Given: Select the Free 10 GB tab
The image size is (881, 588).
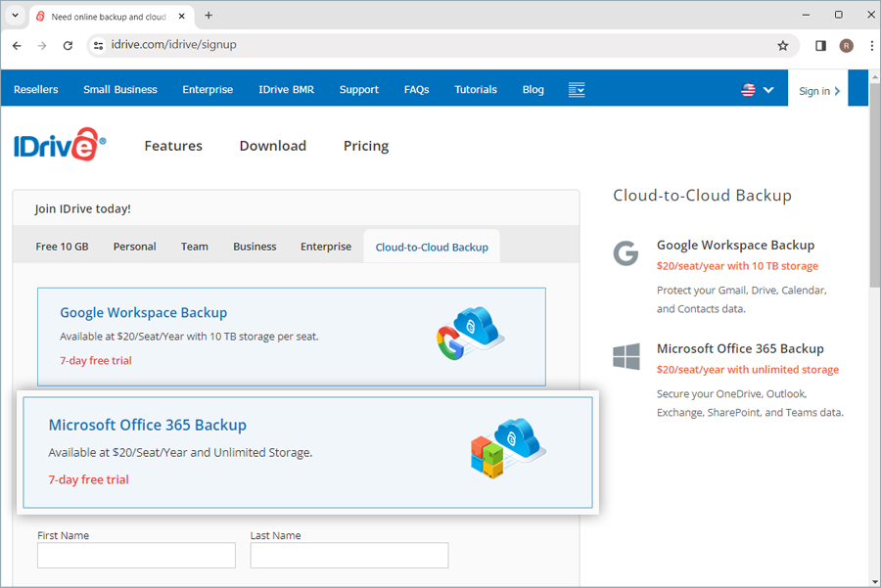Looking at the screenshot, I should coord(63,247).
